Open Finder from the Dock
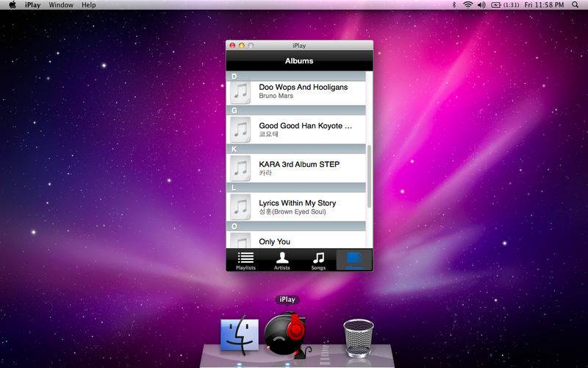This screenshot has height=368, width=588. click(240, 336)
